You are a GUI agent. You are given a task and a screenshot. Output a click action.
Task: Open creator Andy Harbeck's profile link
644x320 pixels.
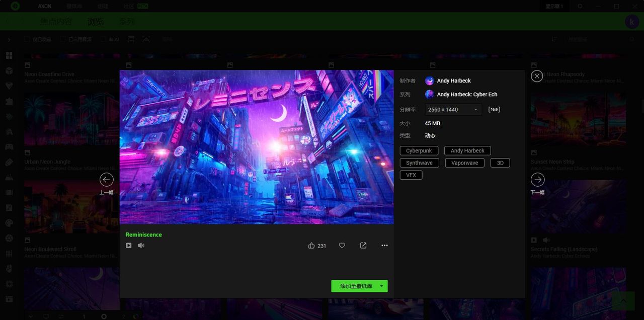click(x=454, y=81)
